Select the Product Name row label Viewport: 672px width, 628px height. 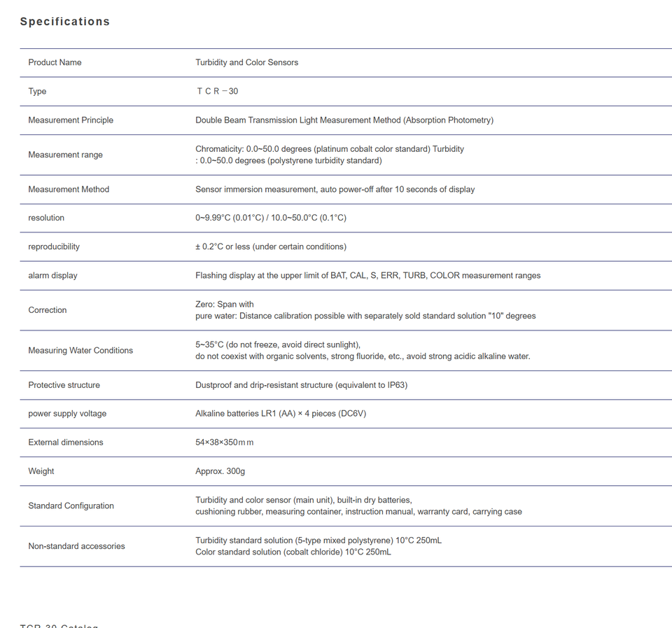pos(55,62)
